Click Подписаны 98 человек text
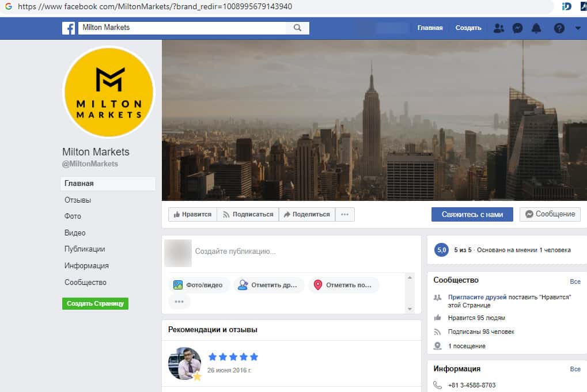This screenshot has width=587, height=392. [x=481, y=332]
